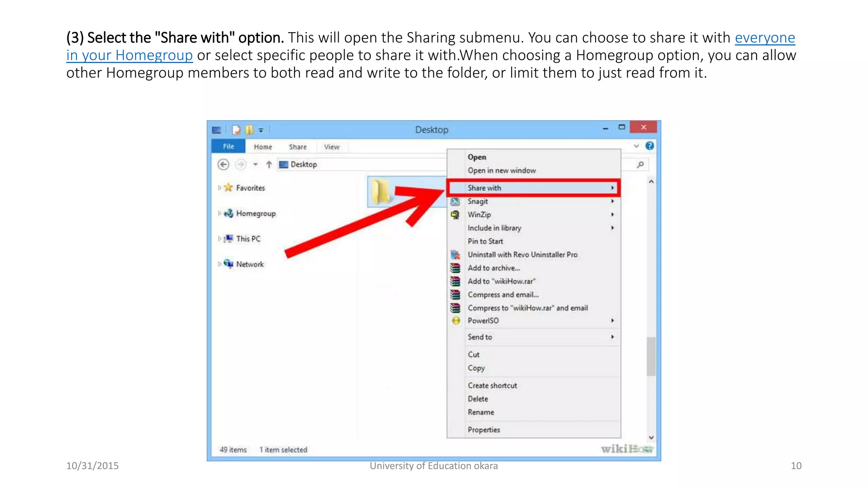Open the Snagit submenu entry
Viewport: 868px width, 488px height.
coord(534,201)
